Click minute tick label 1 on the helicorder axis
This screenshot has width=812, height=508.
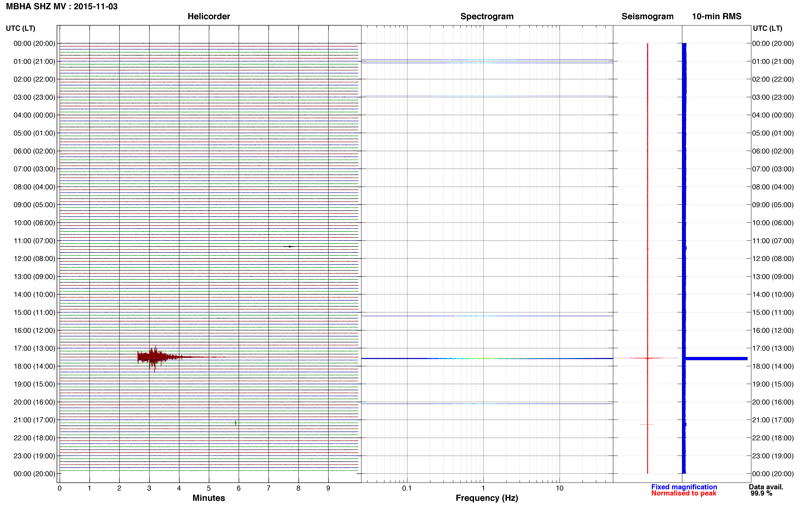(x=89, y=488)
